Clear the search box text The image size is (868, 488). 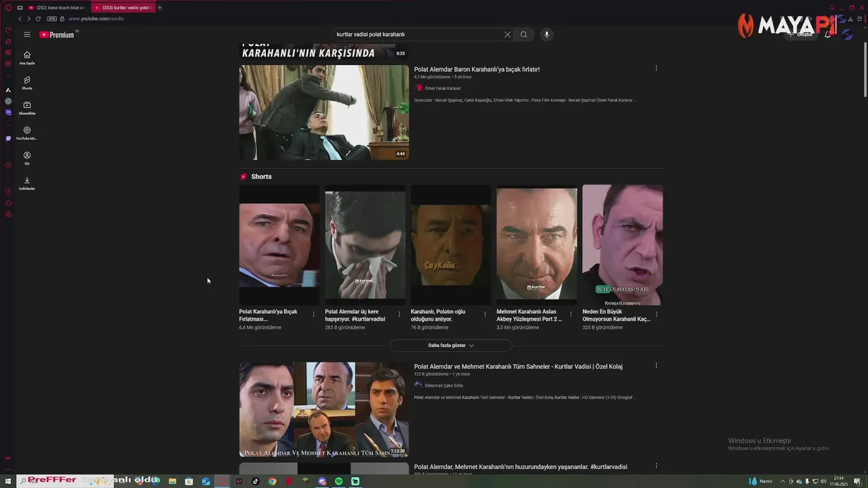click(x=507, y=35)
